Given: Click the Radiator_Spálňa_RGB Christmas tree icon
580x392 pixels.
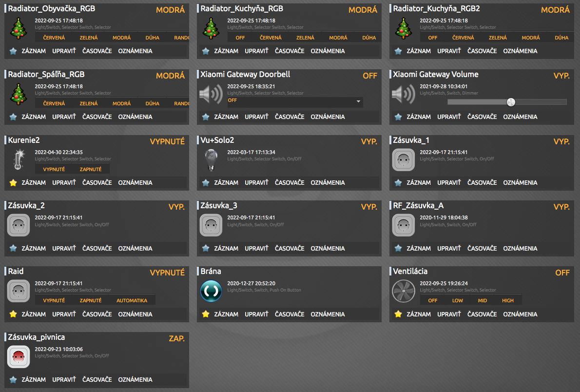Looking at the screenshot, I should (19, 94).
